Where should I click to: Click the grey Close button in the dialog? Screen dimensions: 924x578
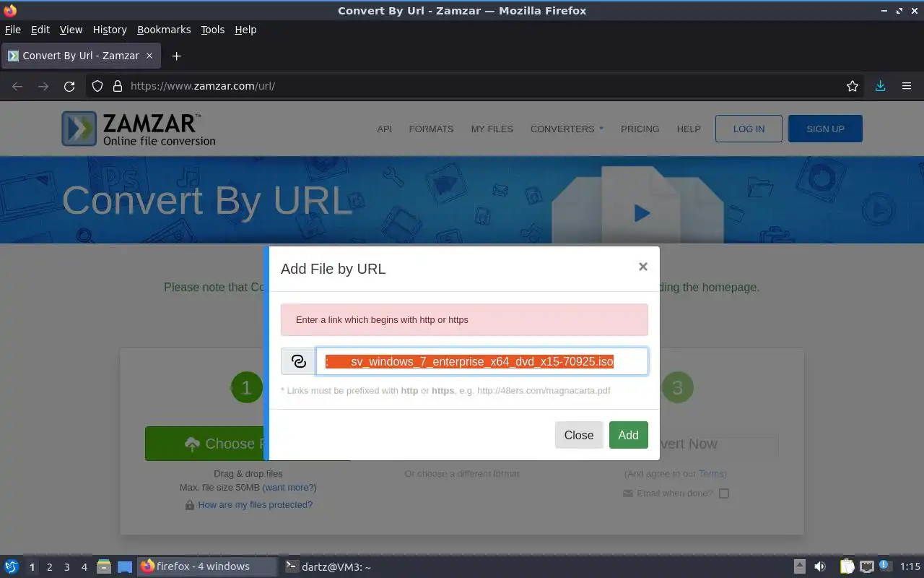[579, 435]
